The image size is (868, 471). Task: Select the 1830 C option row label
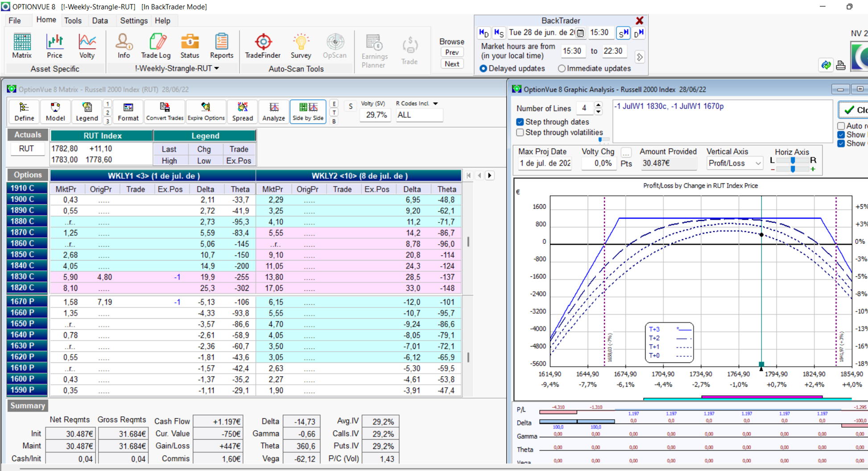[27, 277]
